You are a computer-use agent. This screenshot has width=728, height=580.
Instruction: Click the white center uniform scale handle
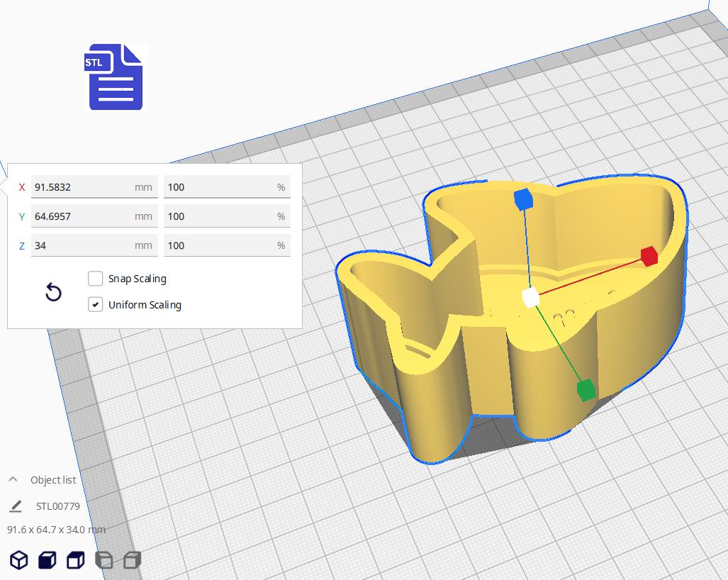530,297
